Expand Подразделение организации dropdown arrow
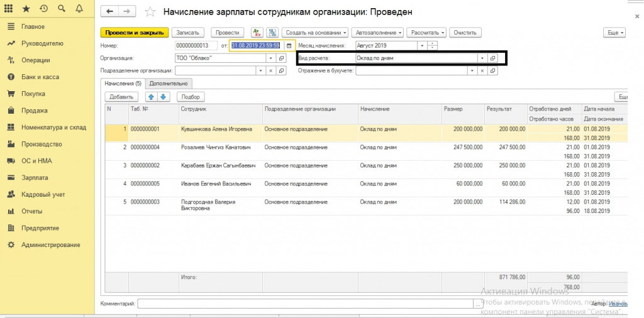This screenshot has height=318, width=644. pyautogui.click(x=260, y=71)
